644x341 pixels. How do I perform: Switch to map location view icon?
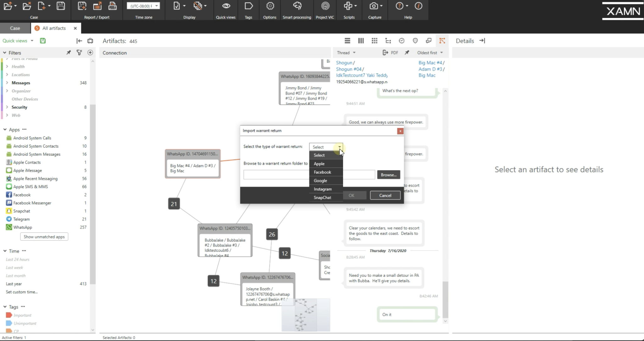[x=415, y=41]
